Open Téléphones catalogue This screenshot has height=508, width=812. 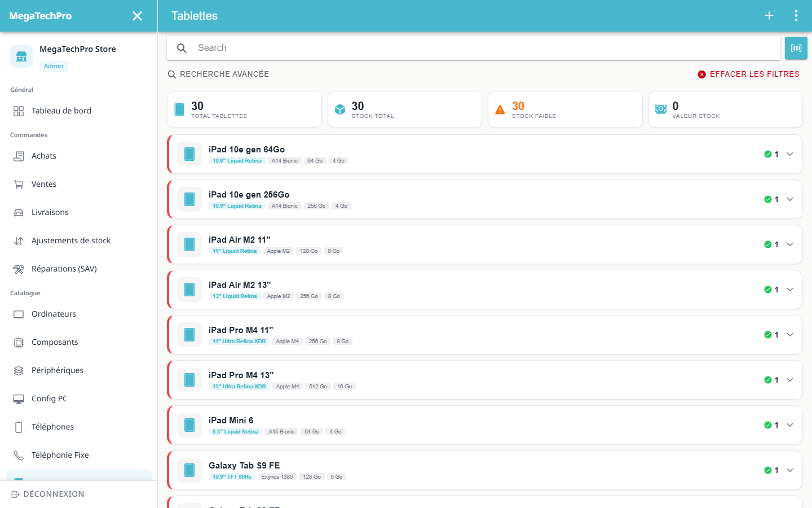(78, 427)
